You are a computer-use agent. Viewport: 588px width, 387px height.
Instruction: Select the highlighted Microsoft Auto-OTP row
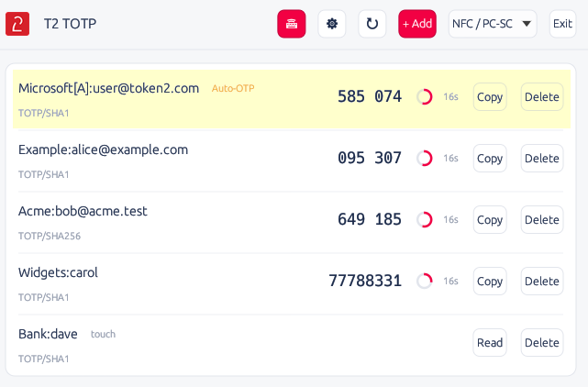click(x=292, y=99)
